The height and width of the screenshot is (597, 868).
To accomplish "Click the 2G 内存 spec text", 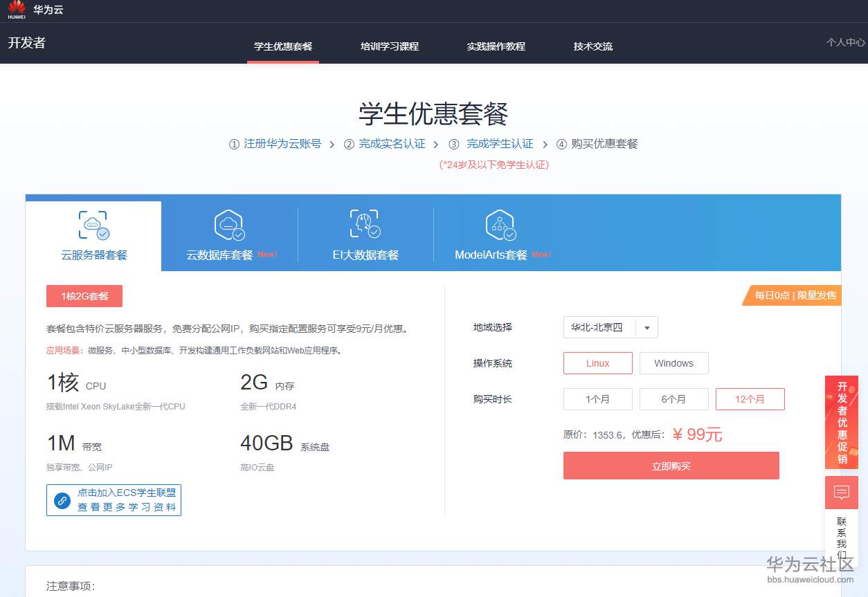I will point(267,383).
